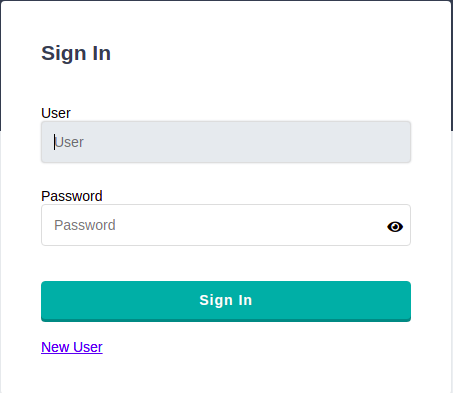Click the bold Sign In title
Image resolution: width=453 pixels, height=393 pixels.
76,54
